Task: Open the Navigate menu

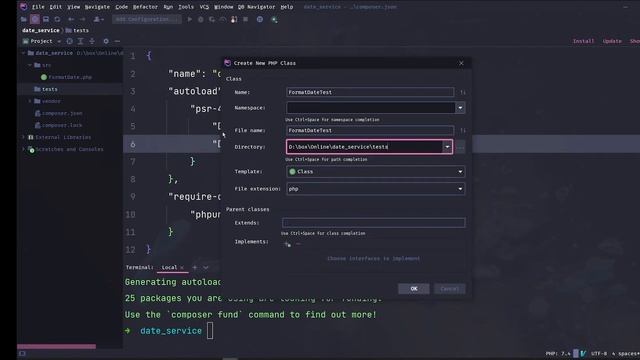Action: (97, 7)
